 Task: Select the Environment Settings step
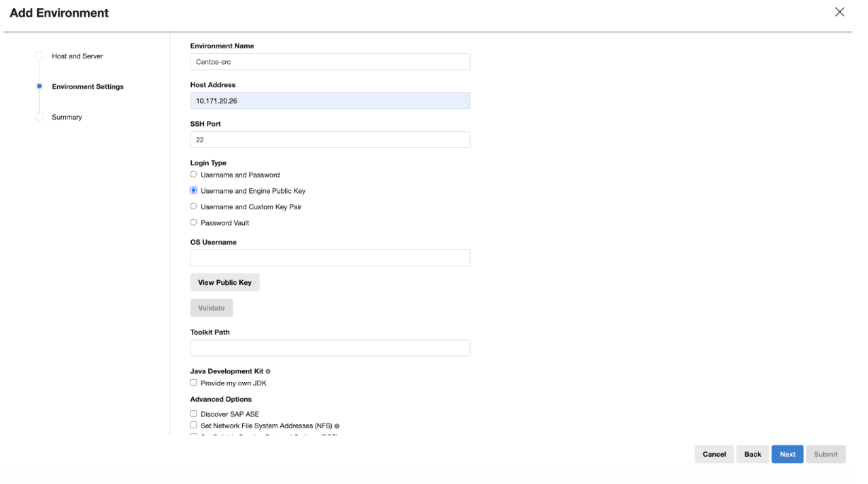(87, 87)
